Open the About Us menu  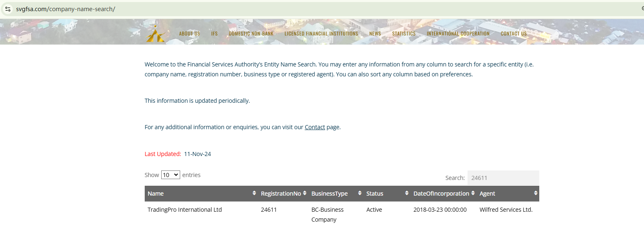click(x=189, y=34)
